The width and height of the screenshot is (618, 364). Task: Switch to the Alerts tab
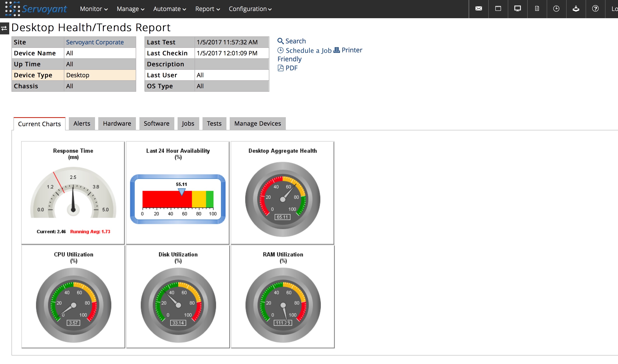[x=82, y=123]
